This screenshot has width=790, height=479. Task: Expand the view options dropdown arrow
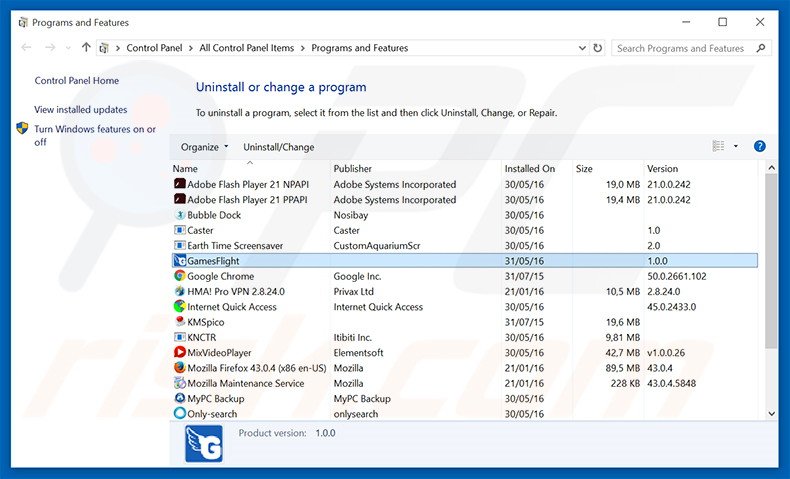click(736, 146)
